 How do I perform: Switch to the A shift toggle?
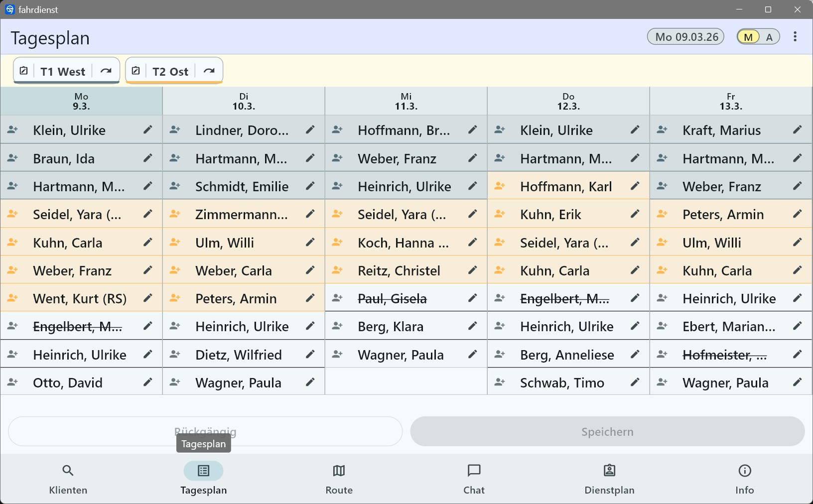pos(769,37)
